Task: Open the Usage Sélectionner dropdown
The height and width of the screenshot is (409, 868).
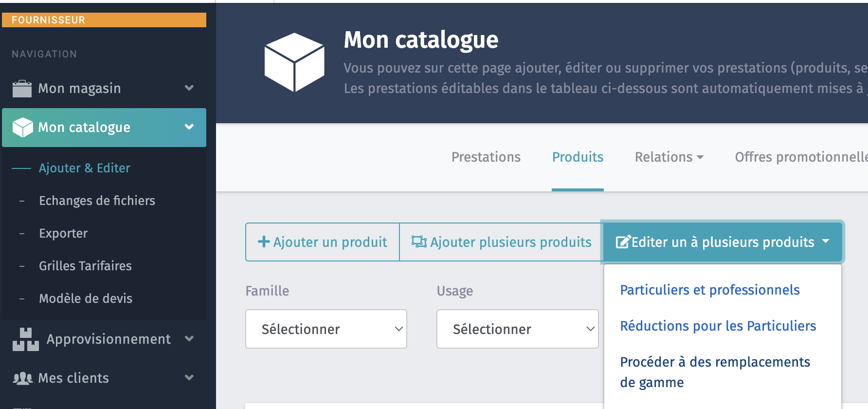Action: coord(517,329)
